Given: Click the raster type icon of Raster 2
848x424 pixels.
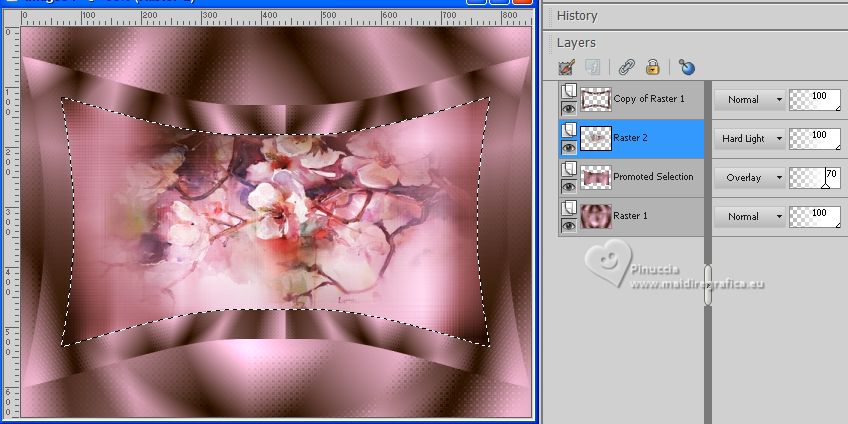Looking at the screenshot, I should [569, 130].
